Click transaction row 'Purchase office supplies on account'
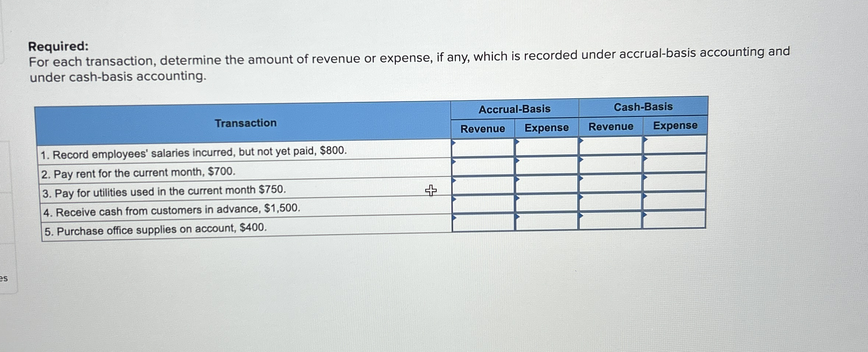The width and height of the screenshot is (868, 352). [x=154, y=230]
